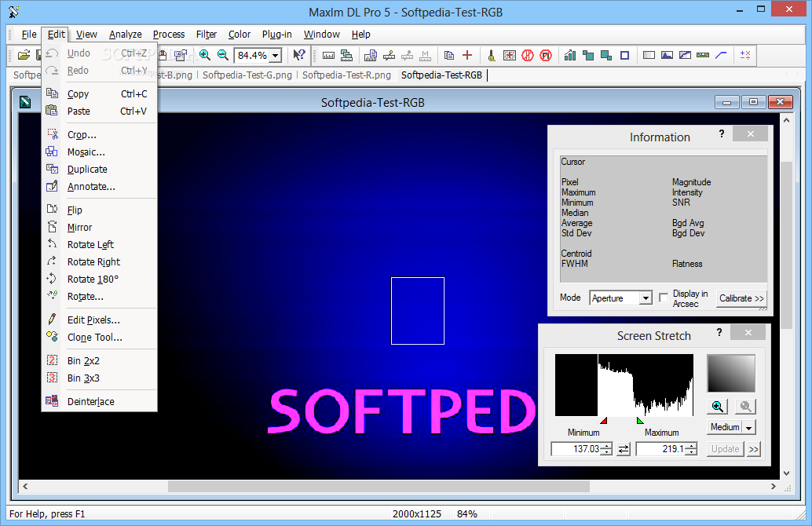Click the red circle with vertical bars icon
This screenshot has width=812, height=526.
(528, 55)
